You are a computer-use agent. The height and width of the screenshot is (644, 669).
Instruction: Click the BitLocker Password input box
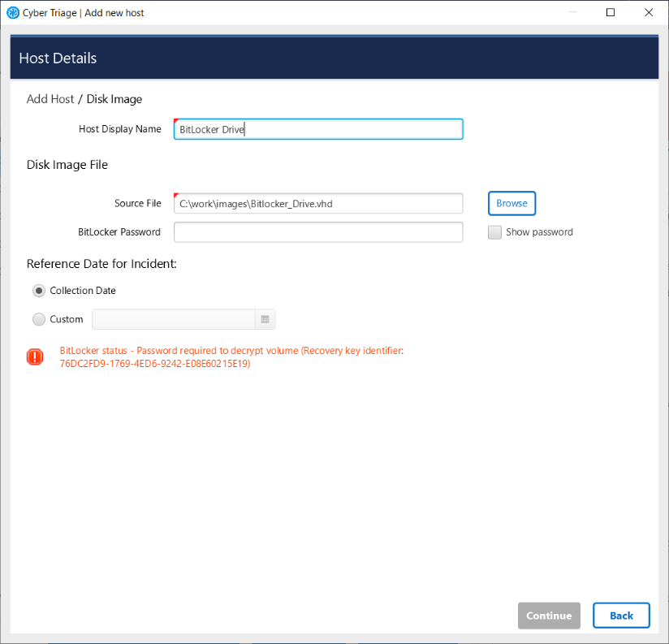click(x=318, y=232)
